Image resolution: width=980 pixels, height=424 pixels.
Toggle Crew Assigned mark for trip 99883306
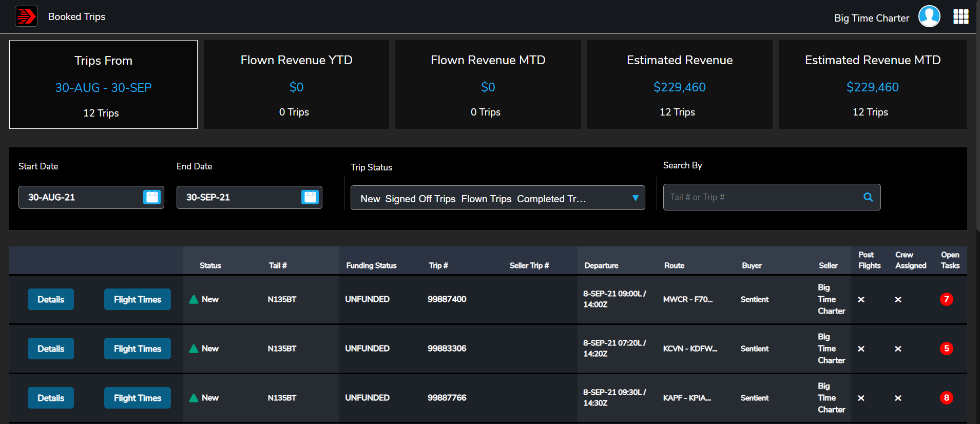[x=898, y=349]
